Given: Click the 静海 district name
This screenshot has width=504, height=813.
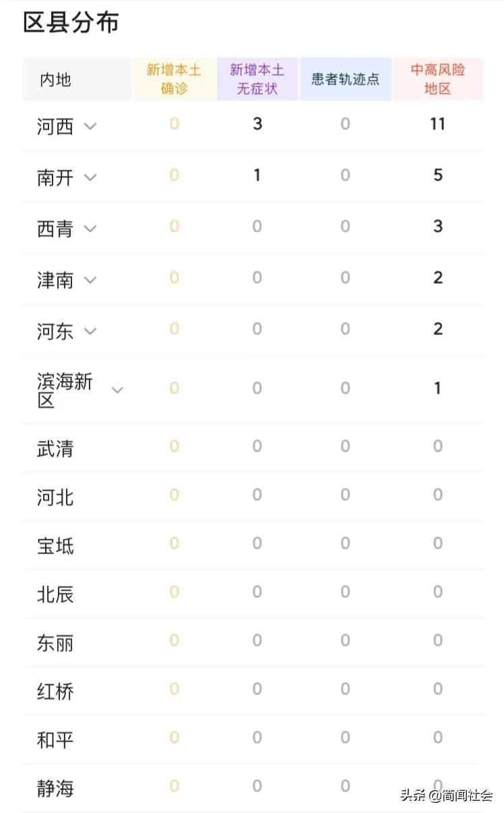Looking at the screenshot, I should 55,789.
